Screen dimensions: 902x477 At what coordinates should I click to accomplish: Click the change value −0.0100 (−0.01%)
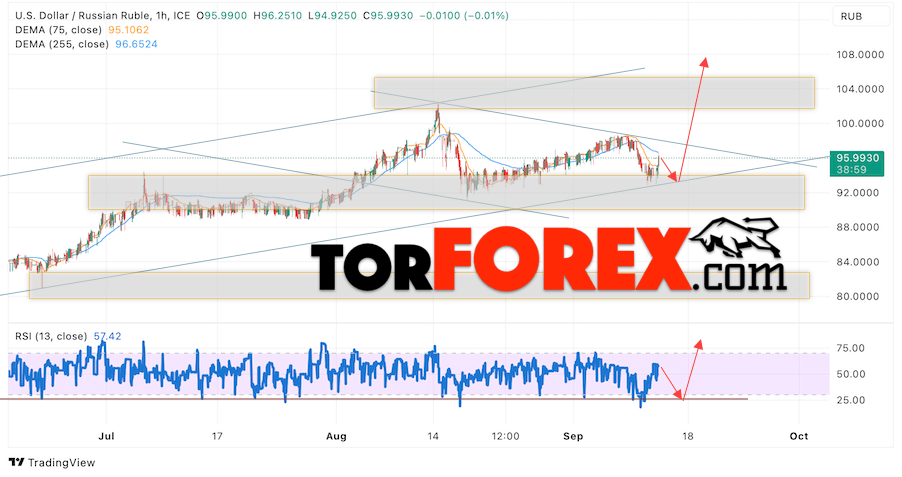pos(464,16)
